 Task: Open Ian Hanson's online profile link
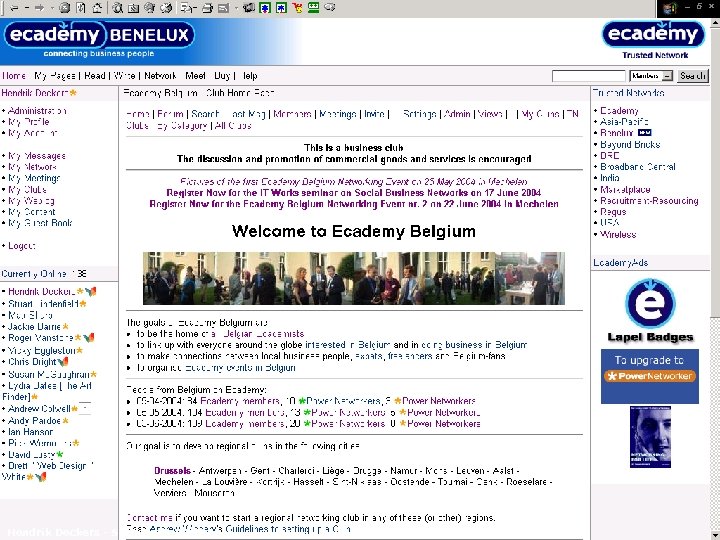(30, 432)
